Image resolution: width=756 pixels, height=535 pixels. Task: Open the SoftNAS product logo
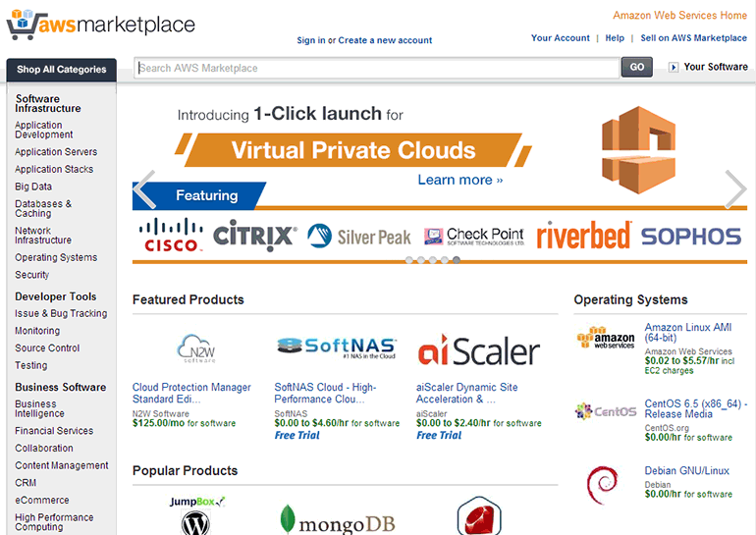[x=336, y=348]
